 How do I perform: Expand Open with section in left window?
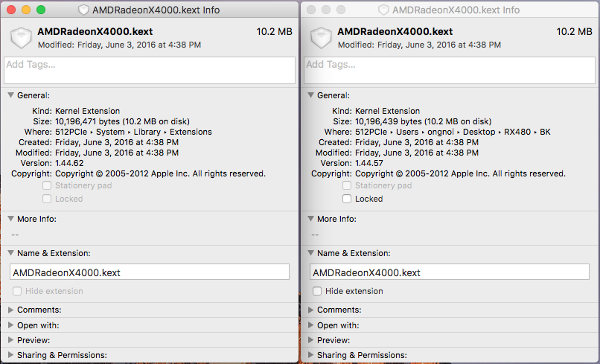point(10,325)
